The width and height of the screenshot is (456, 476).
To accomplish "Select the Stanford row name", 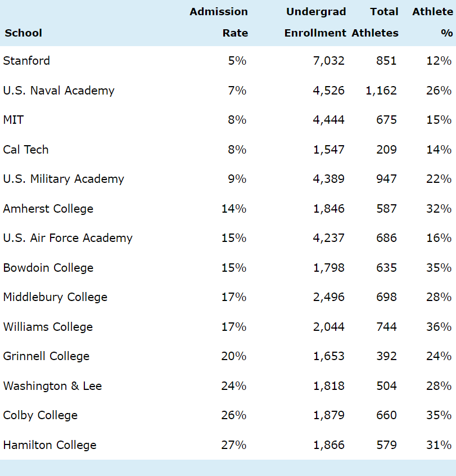I will [x=26, y=61].
